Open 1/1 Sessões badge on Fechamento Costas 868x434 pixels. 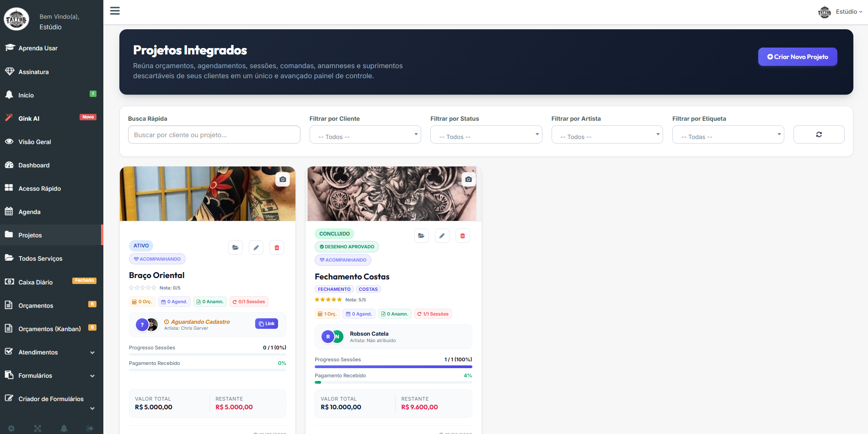click(433, 314)
